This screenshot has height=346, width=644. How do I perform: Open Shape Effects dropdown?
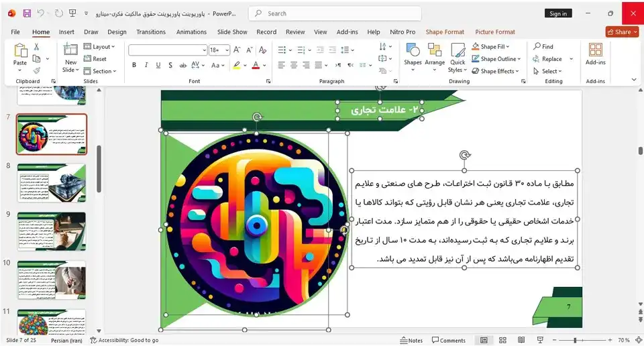(x=495, y=71)
